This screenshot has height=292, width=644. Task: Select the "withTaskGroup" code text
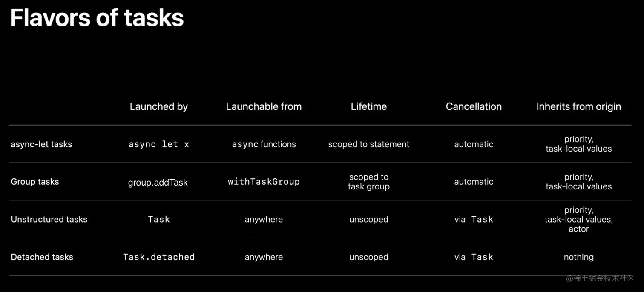point(264,182)
